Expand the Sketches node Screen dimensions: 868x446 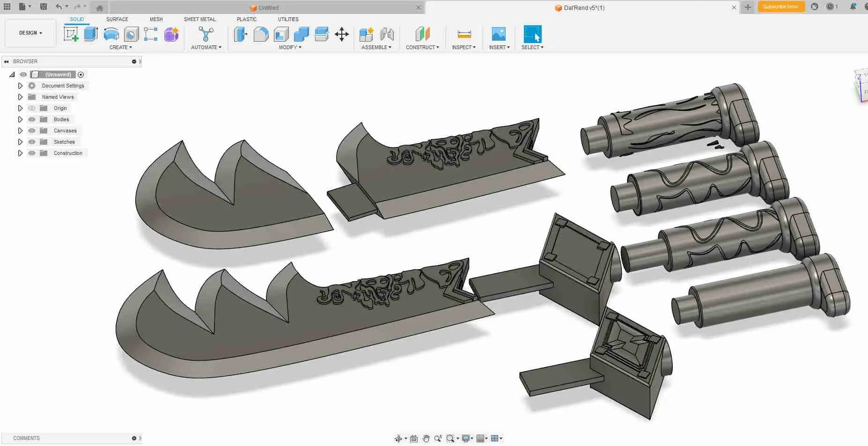pos(20,142)
